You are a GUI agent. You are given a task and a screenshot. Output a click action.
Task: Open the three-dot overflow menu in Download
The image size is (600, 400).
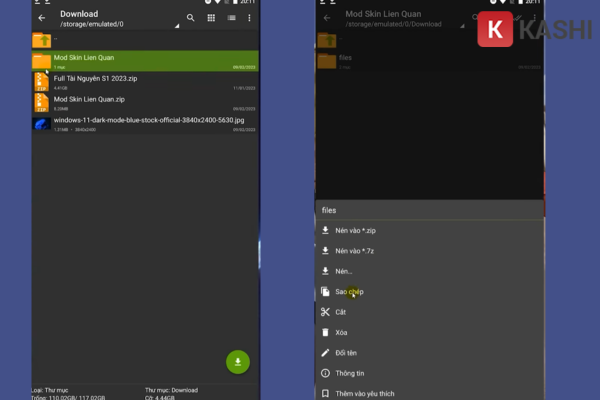pos(250,18)
